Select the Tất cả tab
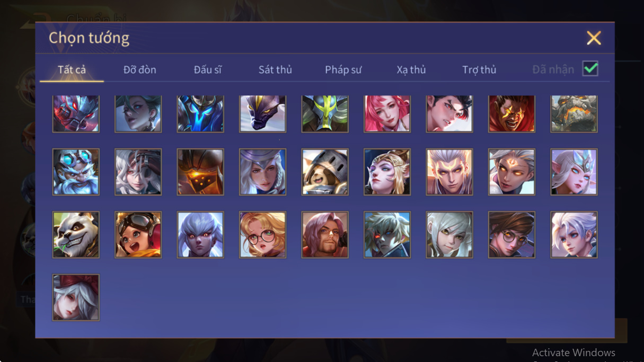This screenshot has height=362, width=644. click(x=72, y=70)
